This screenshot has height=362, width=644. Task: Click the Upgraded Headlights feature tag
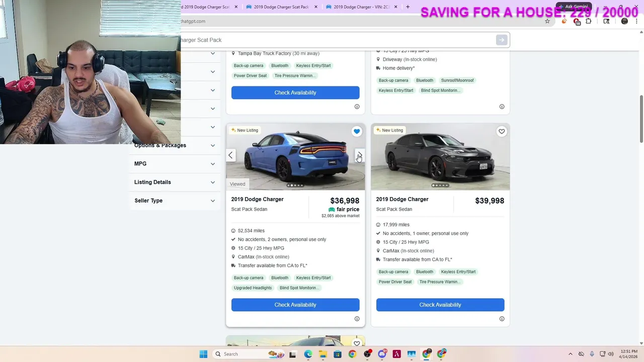(x=253, y=288)
